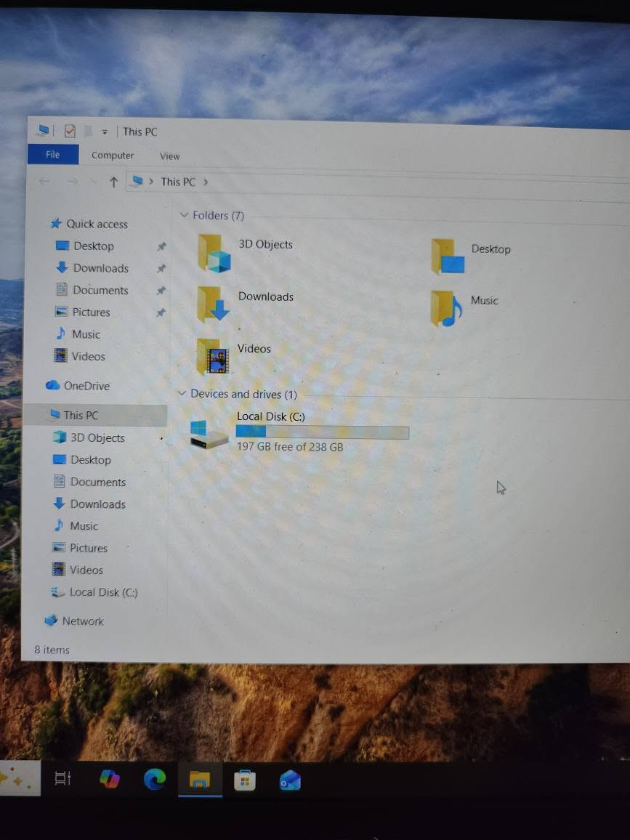Select Documents under This PC in sidebar
The height and width of the screenshot is (840, 630).
[x=98, y=482]
